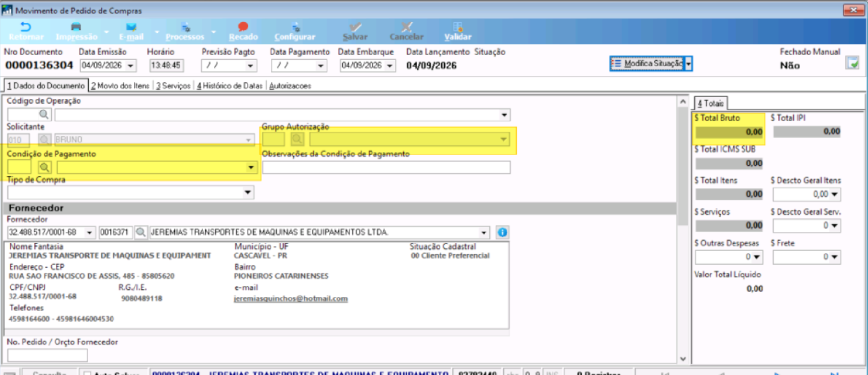This screenshot has width=868, height=375.
Task: Click the Fechado Manual green check icon
Action: click(852, 63)
